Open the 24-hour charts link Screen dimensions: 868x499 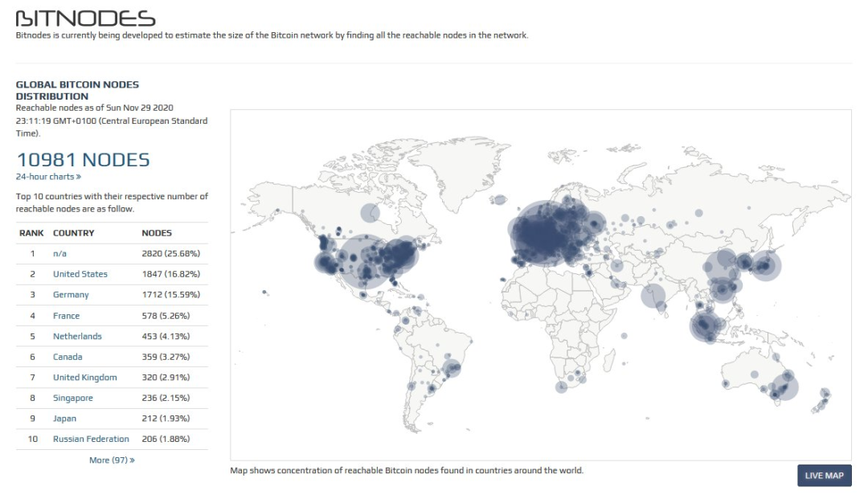[x=48, y=177]
